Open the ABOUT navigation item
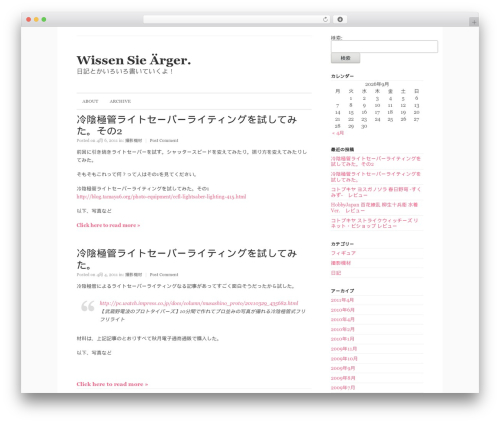This screenshot has height=423, width=500. 90,101
